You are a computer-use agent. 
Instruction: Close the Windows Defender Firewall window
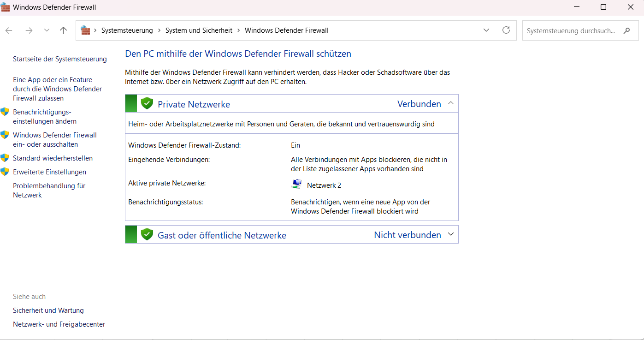coord(630,7)
